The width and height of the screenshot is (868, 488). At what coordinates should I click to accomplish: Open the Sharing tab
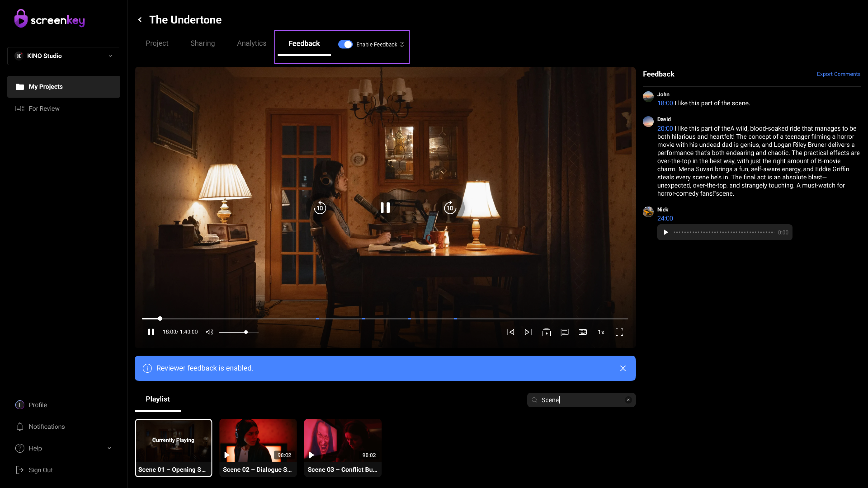click(203, 43)
